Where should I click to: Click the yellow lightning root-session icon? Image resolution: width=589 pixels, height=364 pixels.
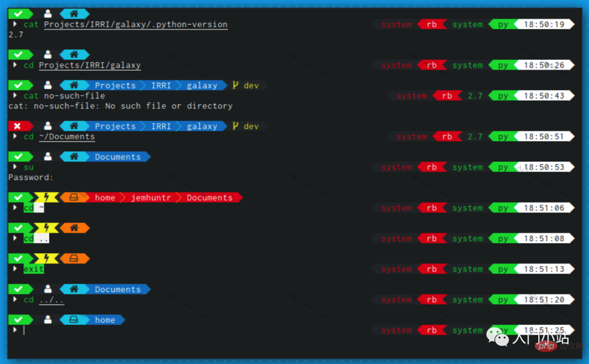(46, 197)
